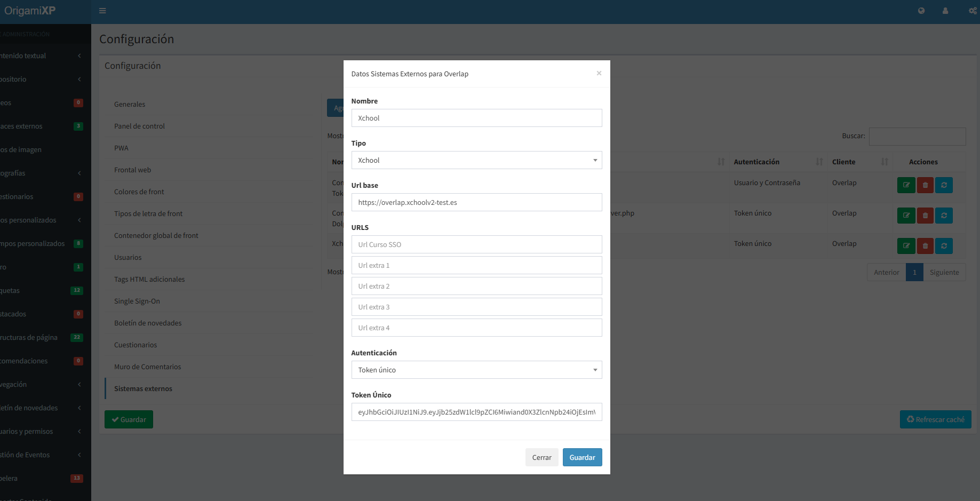The height and width of the screenshot is (501, 980).
Task: Delete the Usuario y Contraseña row
Action: point(925,185)
